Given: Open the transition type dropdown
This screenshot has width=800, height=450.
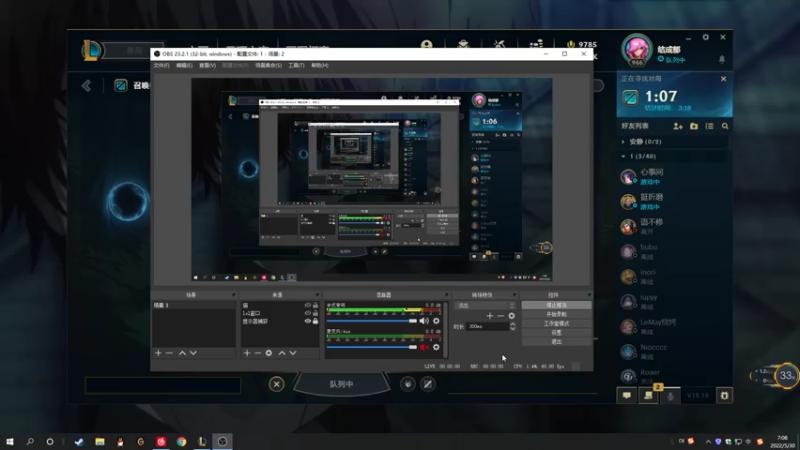Looking at the screenshot, I should pos(485,305).
